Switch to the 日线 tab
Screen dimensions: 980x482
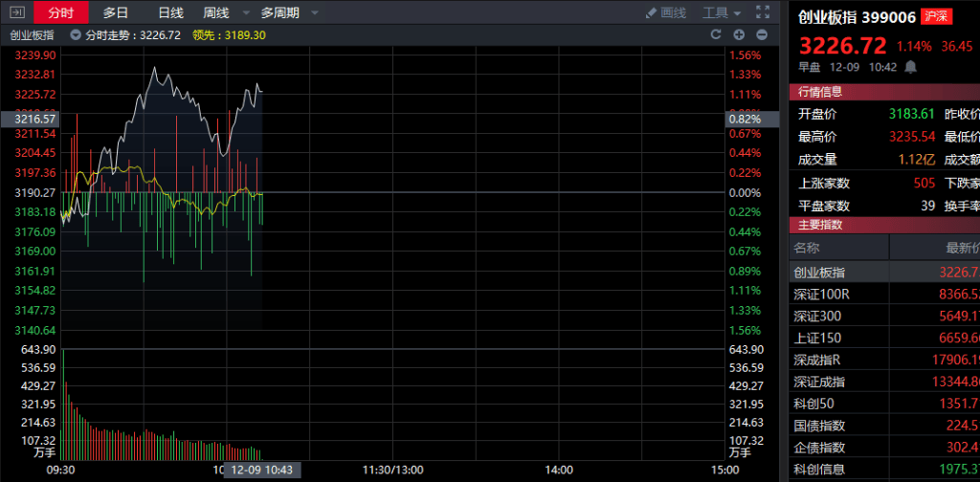click(170, 12)
